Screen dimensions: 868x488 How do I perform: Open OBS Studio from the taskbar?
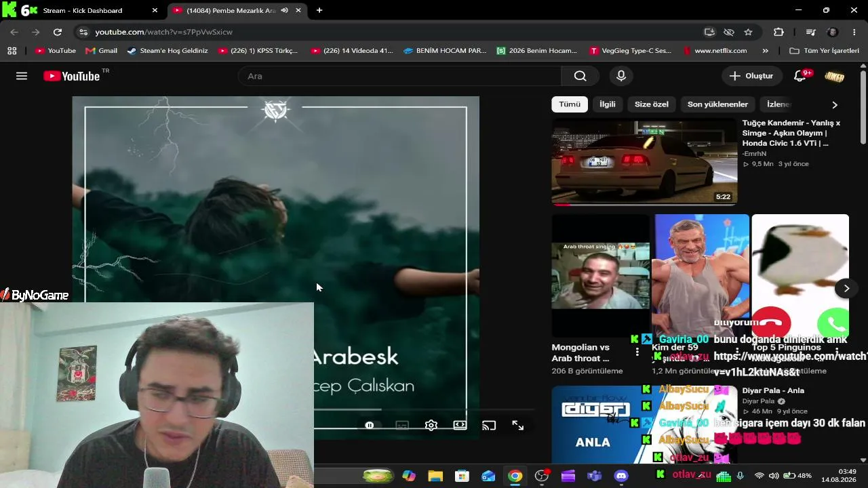pos(542,476)
